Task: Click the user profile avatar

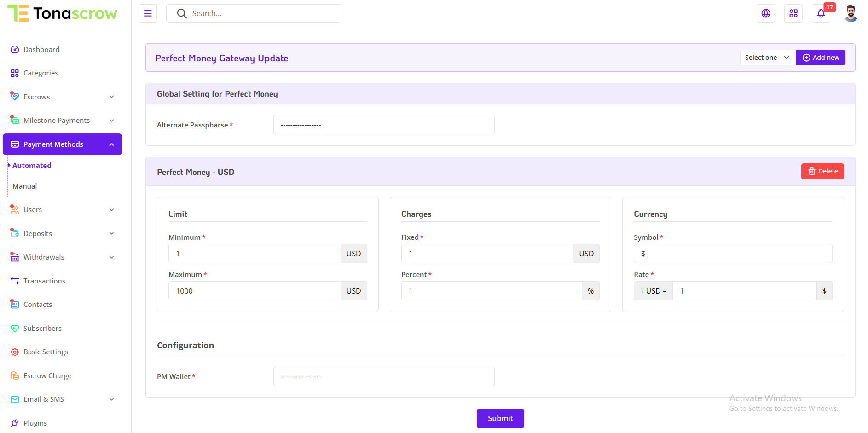Action: [x=851, y=13]
